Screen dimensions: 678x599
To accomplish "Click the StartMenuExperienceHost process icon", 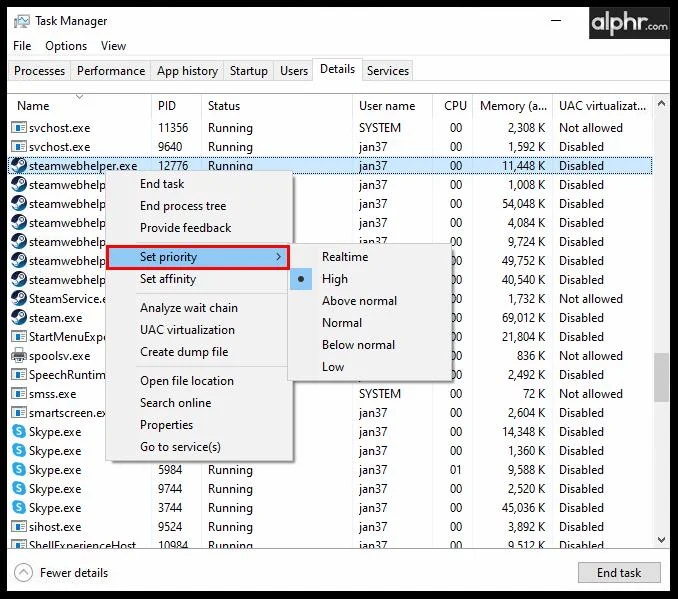I will (x=19, y=336).
